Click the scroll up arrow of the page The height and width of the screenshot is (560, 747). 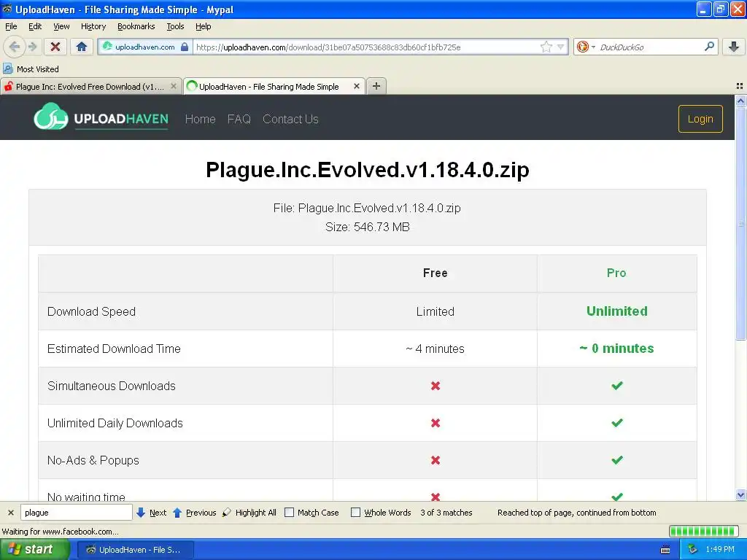740,101
